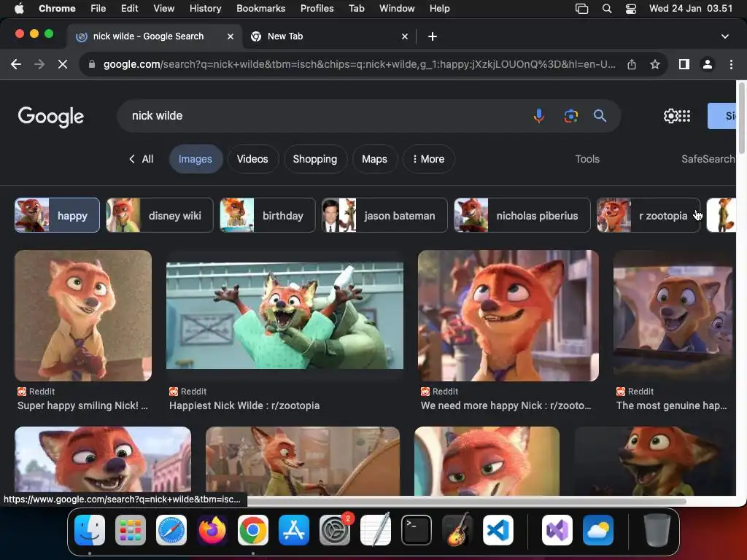
Task: Open App Store from the Dock
Action: tap(294, 530)
